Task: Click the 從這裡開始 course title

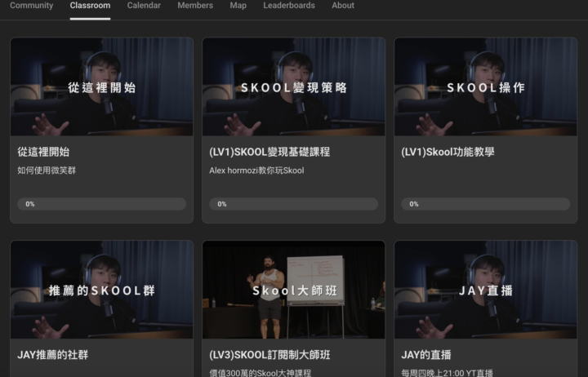Action: pyautogui.click(x=43, y=152)
